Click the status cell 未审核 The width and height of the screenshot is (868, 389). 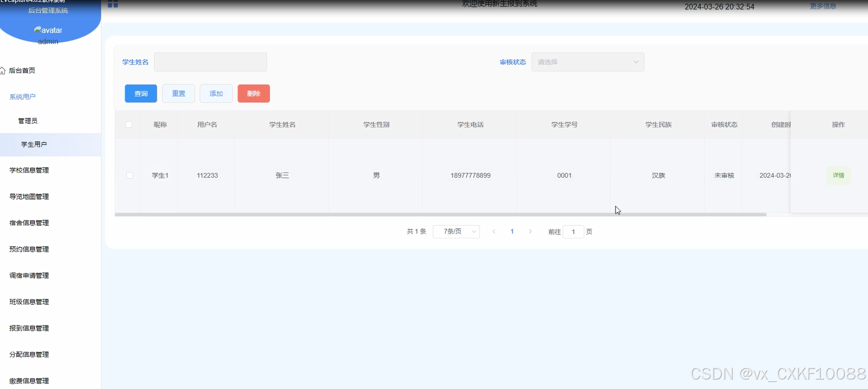point(724,175)
